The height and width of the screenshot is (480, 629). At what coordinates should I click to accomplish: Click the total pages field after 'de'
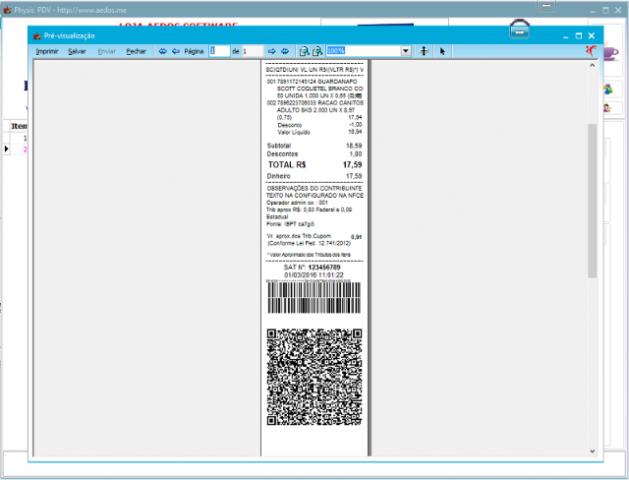[252, 51]
